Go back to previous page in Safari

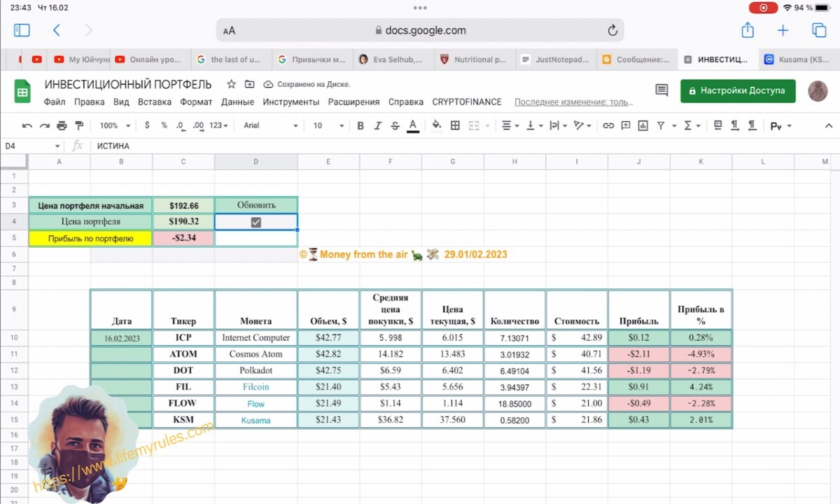click(57, 30)
